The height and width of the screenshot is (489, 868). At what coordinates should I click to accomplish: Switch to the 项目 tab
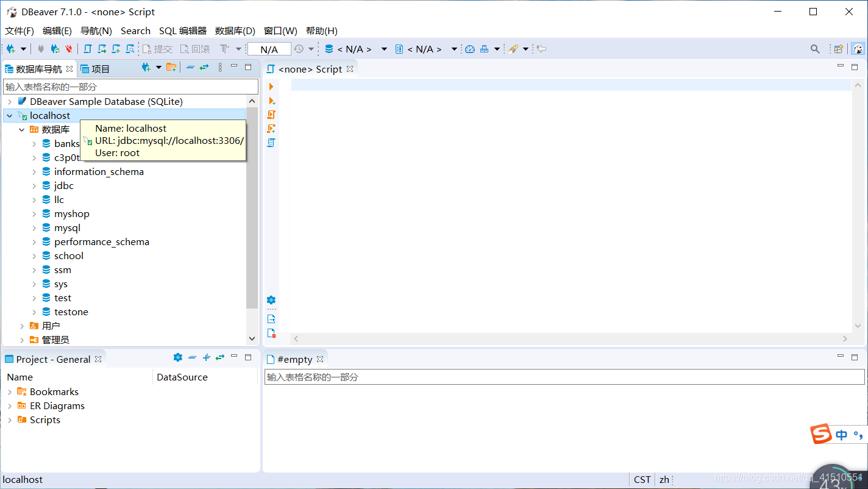pyautogui.click(x=95, y=69)
